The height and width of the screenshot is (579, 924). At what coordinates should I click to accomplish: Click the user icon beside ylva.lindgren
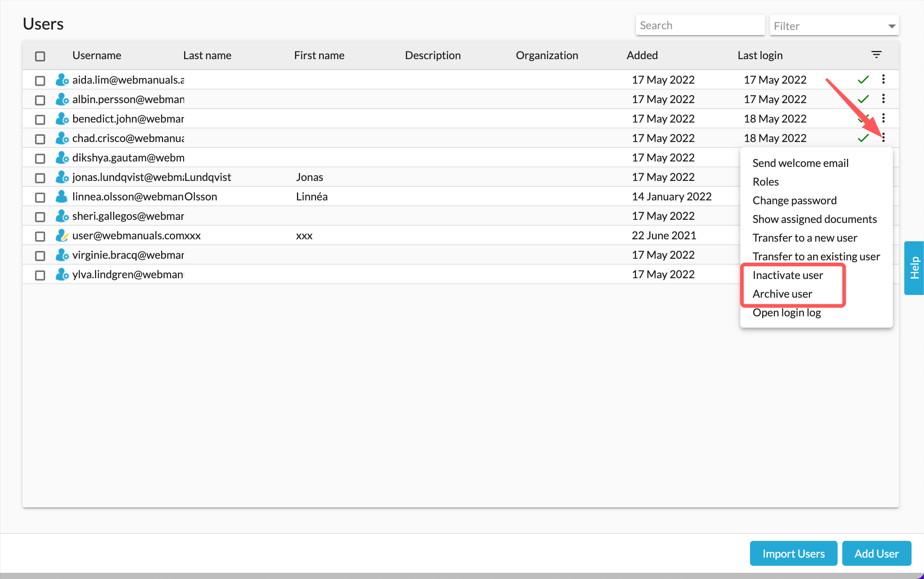click(62, 274)
